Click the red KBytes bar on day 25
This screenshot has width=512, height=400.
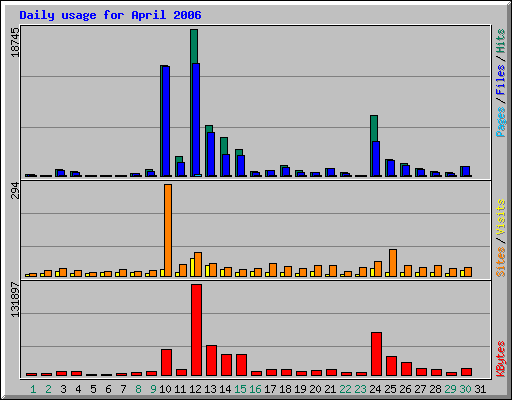pyautogui.click(x=391, y=366)
